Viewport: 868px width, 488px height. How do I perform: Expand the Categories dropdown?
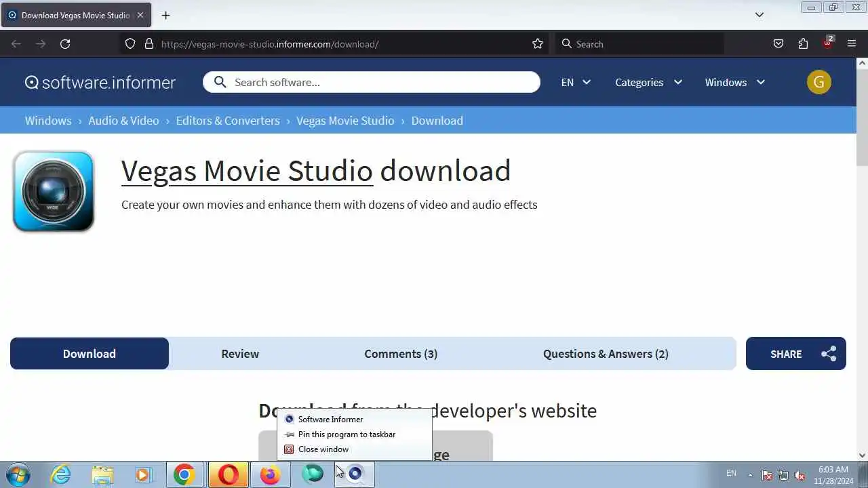(x=648, y=82)
